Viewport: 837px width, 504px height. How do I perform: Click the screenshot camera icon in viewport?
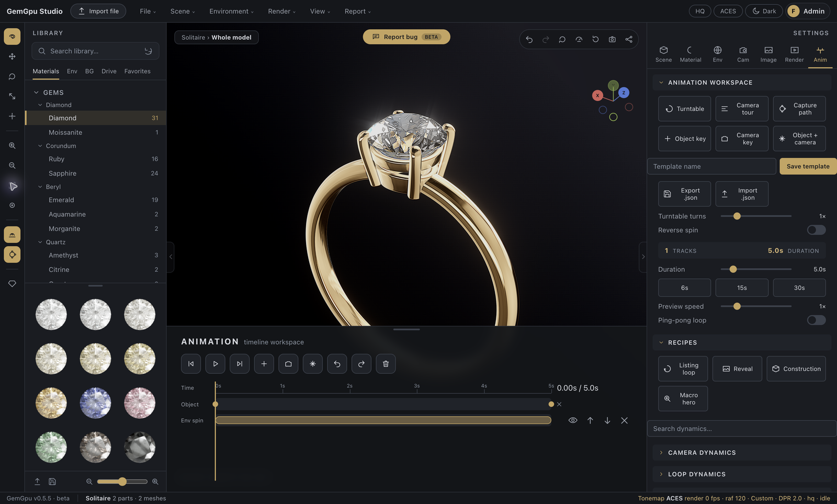coord(612,40)
